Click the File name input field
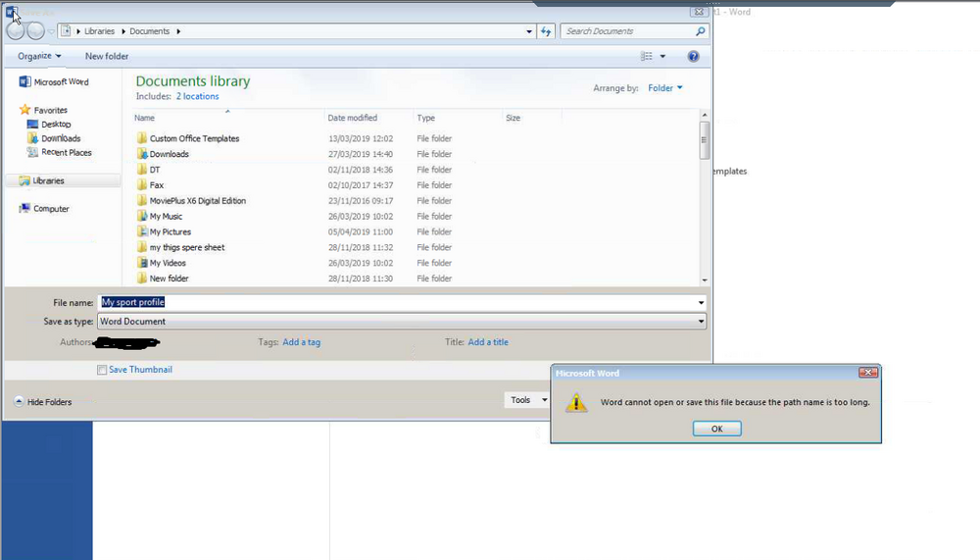Viewport: 980px width, 560px height. pyautogui.click(x=402, y=302)
